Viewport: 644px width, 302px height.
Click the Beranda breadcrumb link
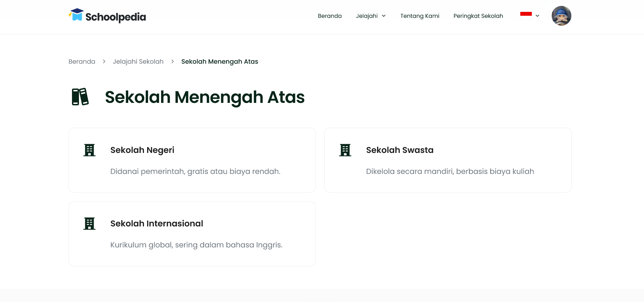coord(82,62)
